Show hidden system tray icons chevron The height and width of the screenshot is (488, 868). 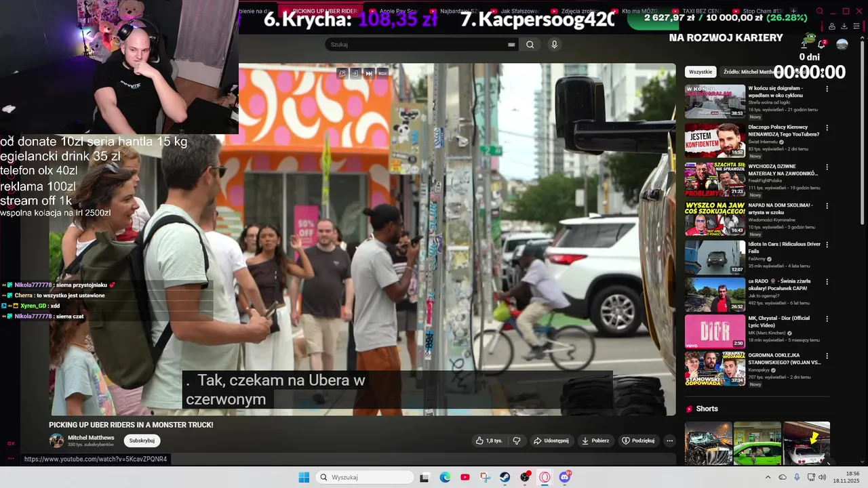coord(768,477)
